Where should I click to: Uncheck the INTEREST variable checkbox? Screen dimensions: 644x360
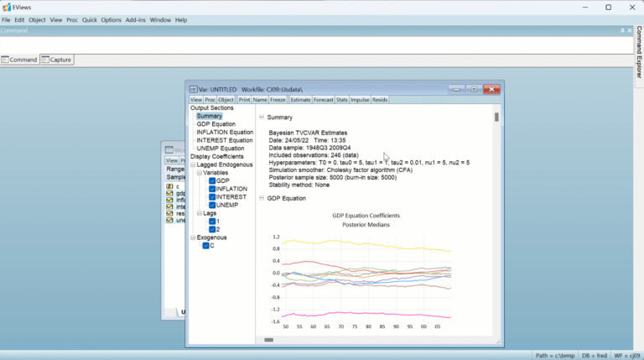point(212,197)
